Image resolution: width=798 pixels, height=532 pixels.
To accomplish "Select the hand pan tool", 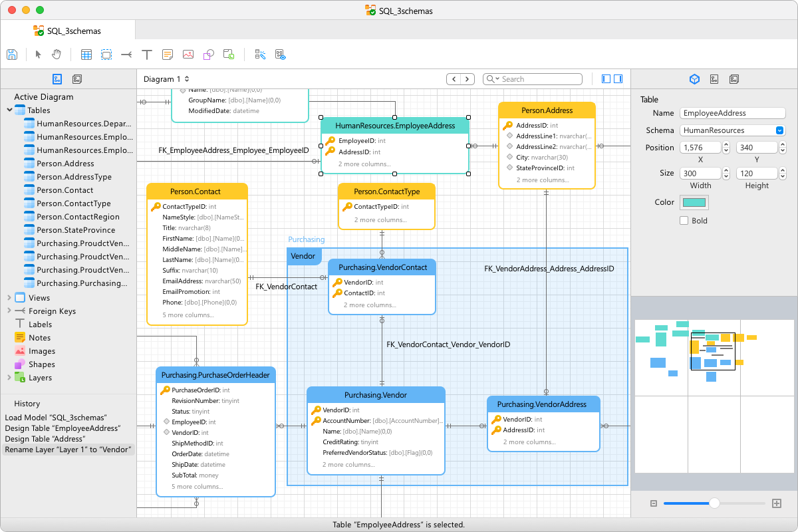I will [x=57, y=54].
